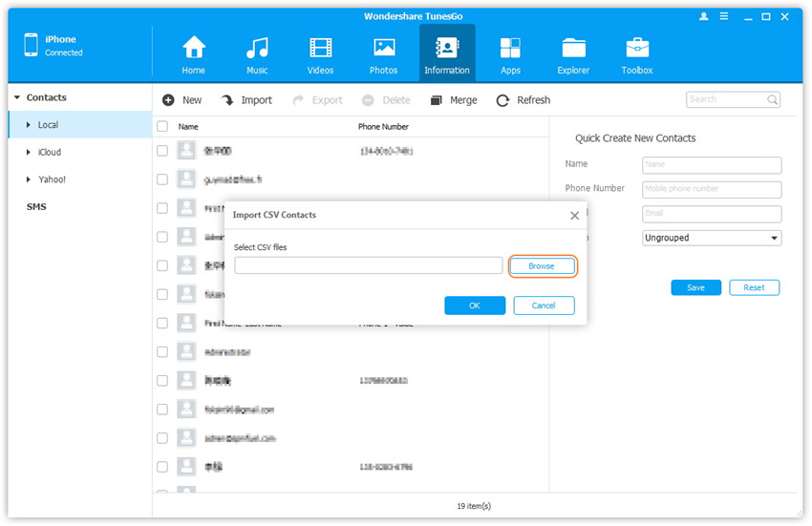Viewport: 812px width, 526px height.
Task: Select SMS in the left sidebar
Action: (36, 207)
